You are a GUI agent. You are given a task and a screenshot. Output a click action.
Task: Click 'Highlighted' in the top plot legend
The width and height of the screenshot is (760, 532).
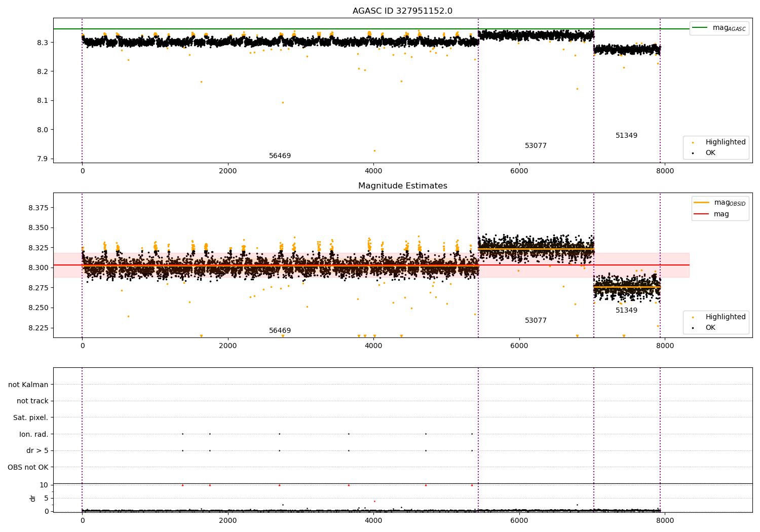pos(726,142)
